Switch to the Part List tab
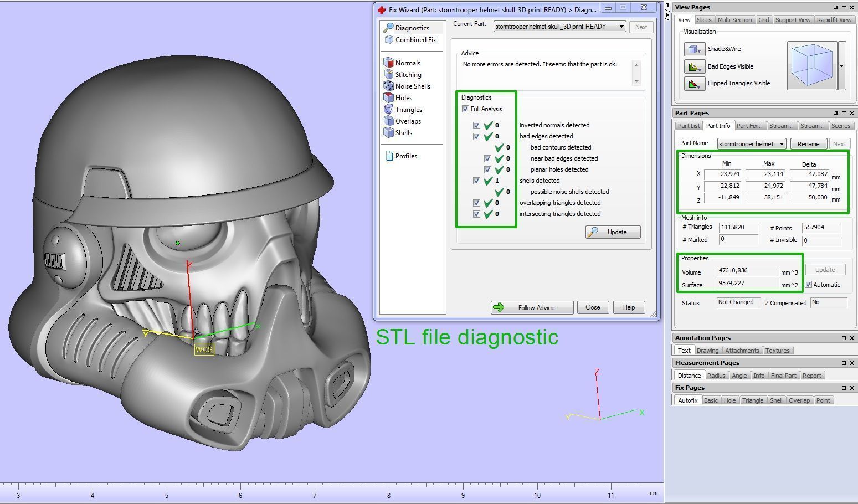Viewport: 858px width, 504px height. (x=689, y=126)
